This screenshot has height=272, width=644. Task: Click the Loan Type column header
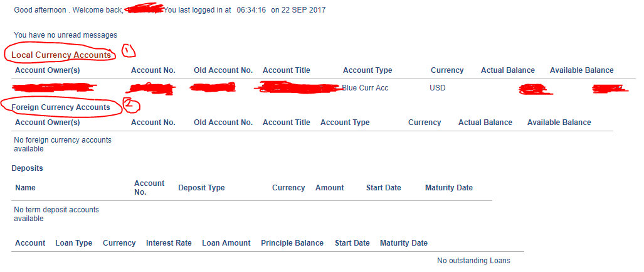[x=74, y=243]
